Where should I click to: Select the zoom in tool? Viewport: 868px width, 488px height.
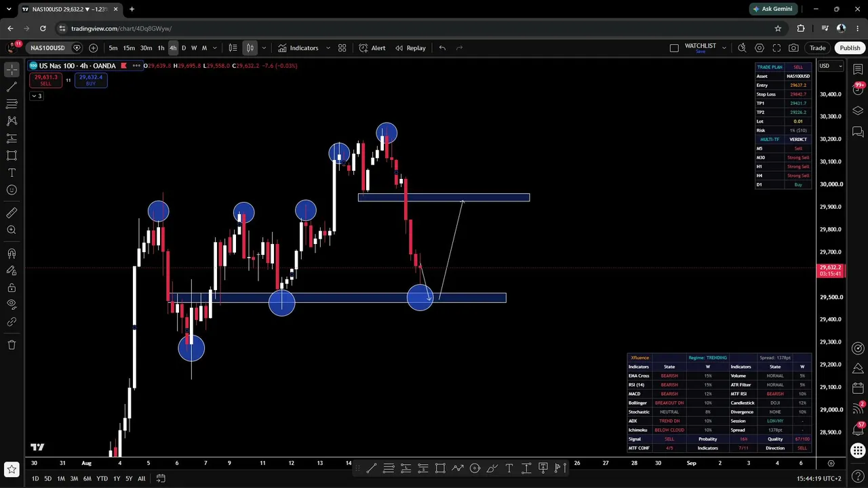pos(12,230)
